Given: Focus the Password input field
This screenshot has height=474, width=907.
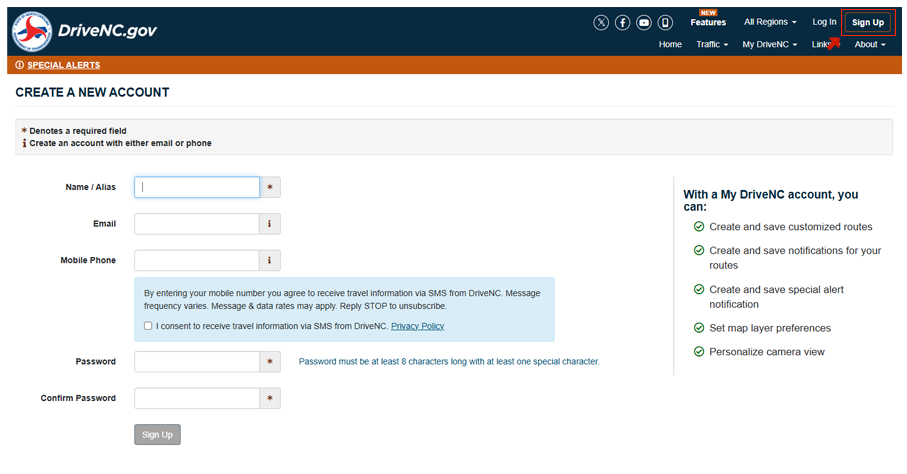Looking at the screenshot, I should (197, 362).
